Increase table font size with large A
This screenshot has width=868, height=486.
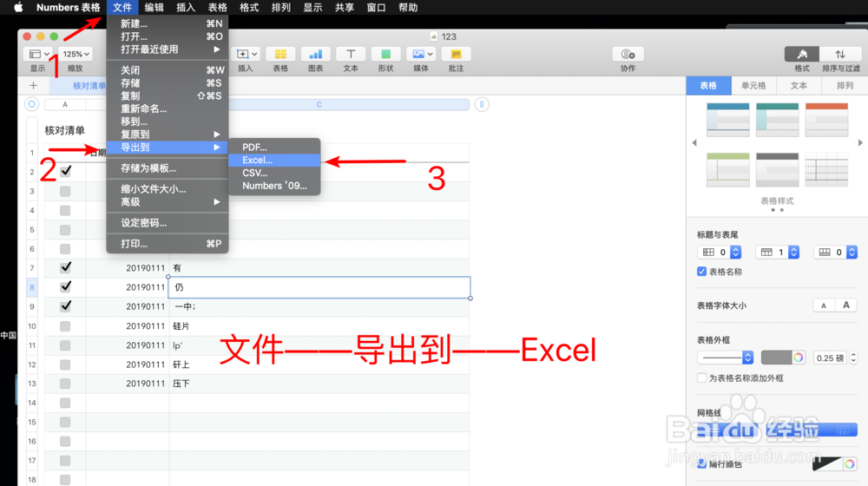tap(845, 305)
